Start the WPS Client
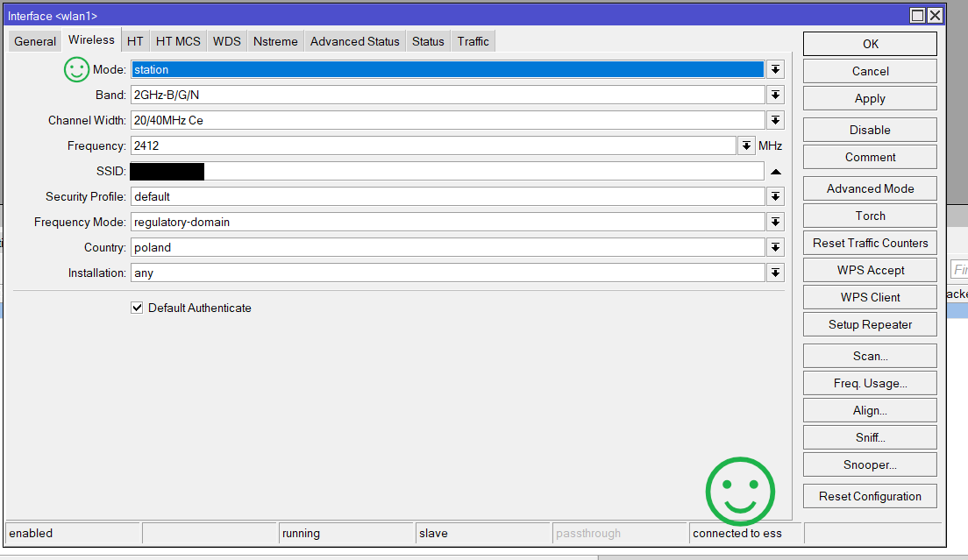Viewport: 968px width, 560px height. coord(870,297)
